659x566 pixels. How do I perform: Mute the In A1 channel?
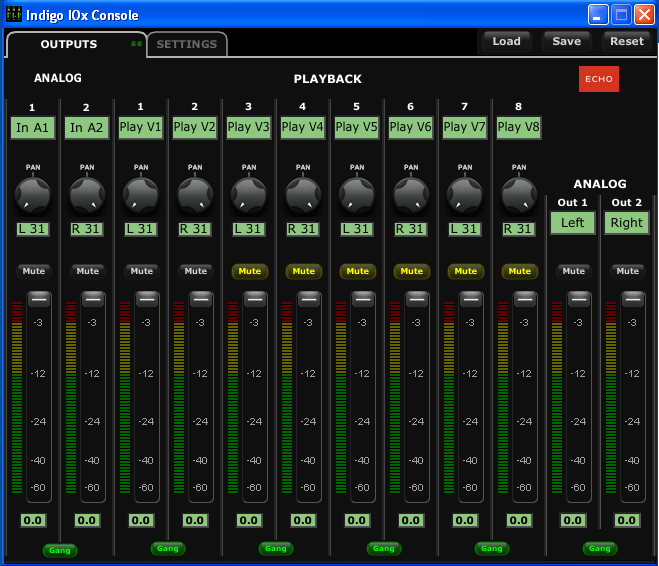point(34,271)
